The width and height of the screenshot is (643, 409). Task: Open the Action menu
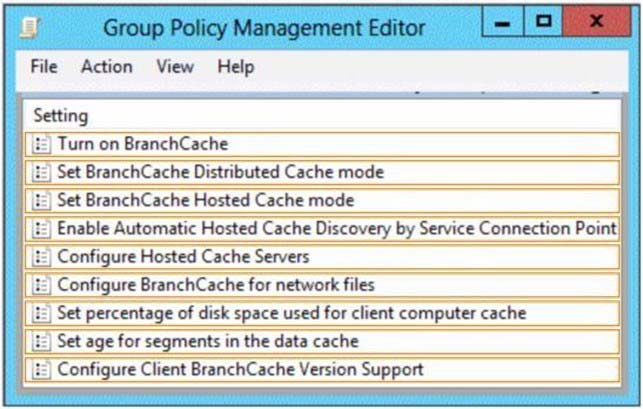click(x=107, y=66)
